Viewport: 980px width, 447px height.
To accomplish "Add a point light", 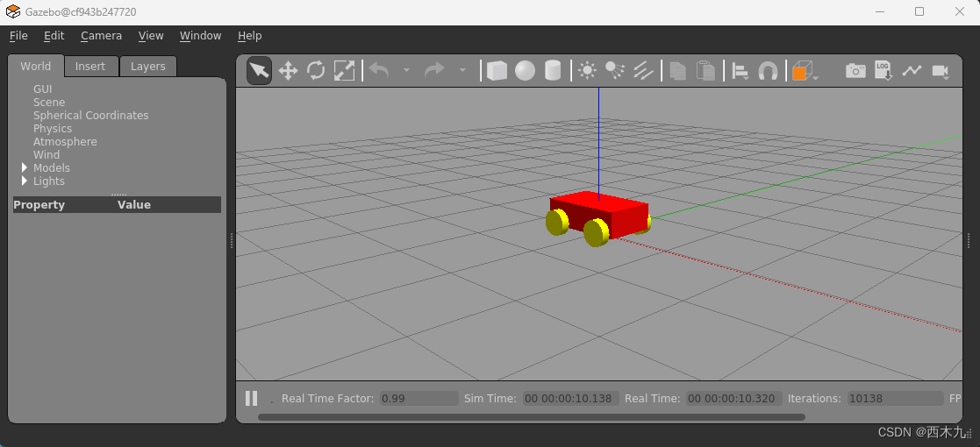I will [x=587, y=70].
